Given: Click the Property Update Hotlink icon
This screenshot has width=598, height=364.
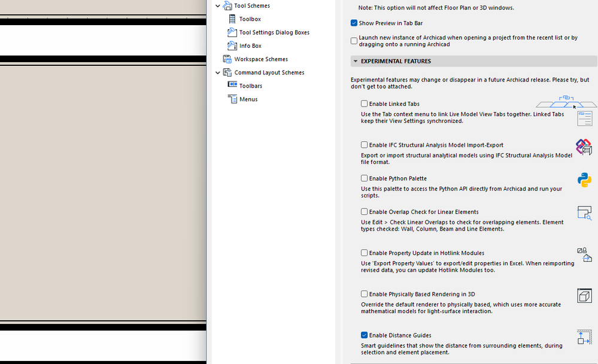Looking at the screenshot, I should point(584,254).
